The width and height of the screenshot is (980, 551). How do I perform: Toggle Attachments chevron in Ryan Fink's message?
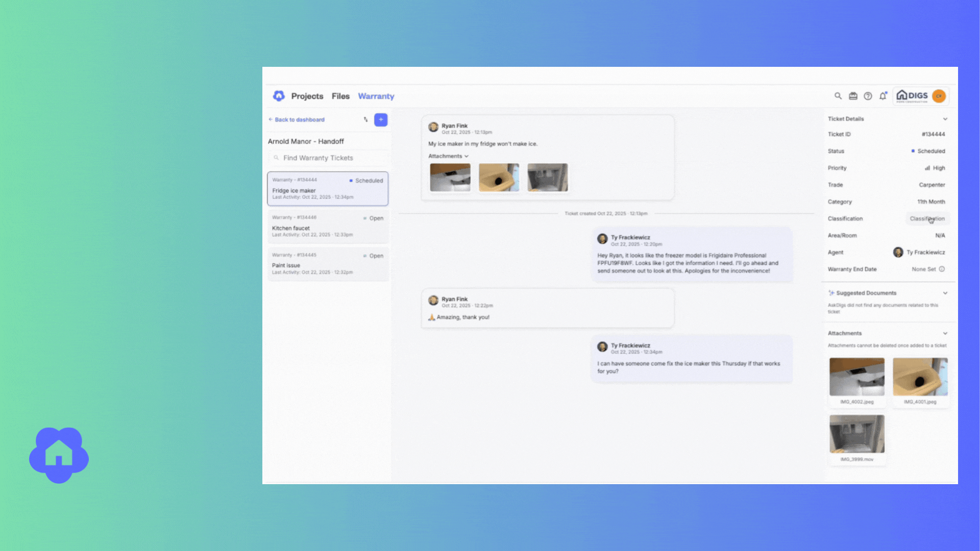(466, 156)
